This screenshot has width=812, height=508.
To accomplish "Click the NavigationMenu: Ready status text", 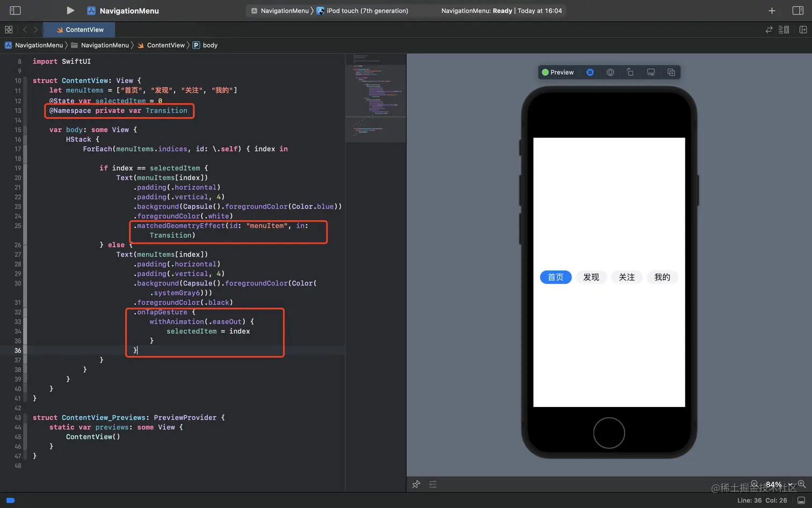I will coord(502,11).
